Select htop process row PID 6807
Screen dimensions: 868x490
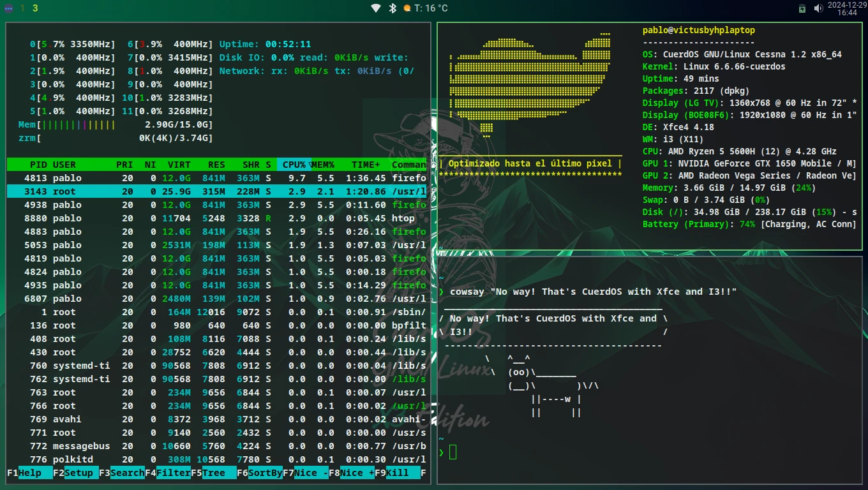pos(217,299)
